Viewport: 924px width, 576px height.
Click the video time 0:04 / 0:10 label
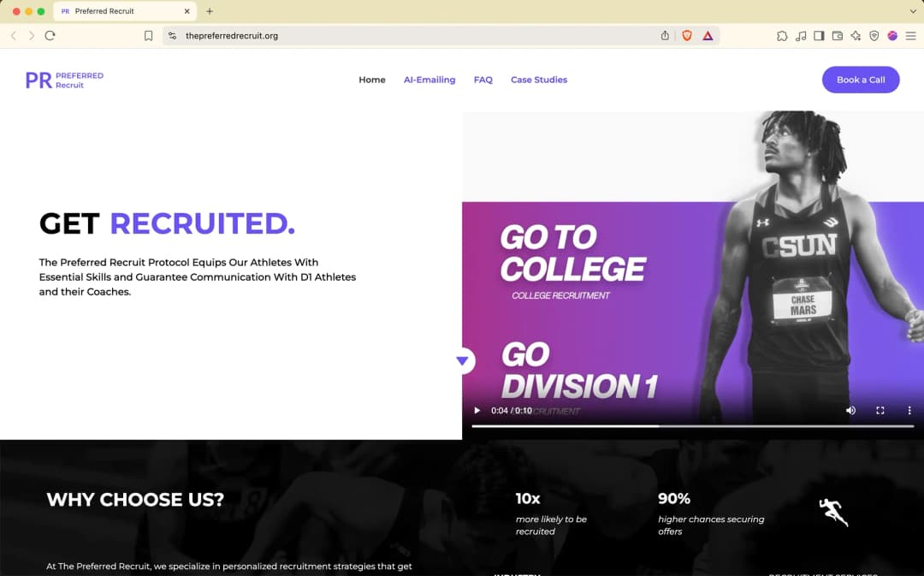512,411
